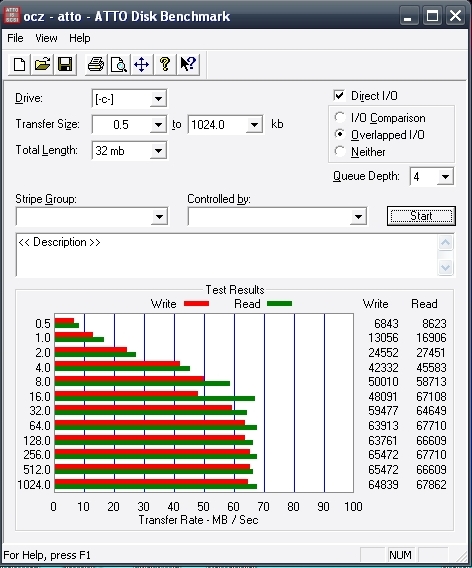Minimize the ATTO Disk Benchmark window

(x=408, y=16)
